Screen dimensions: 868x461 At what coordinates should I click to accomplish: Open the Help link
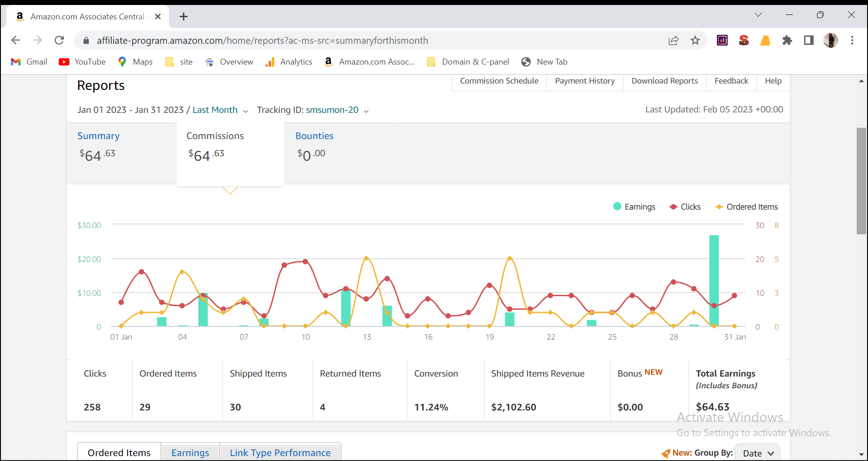pos(773,81)
